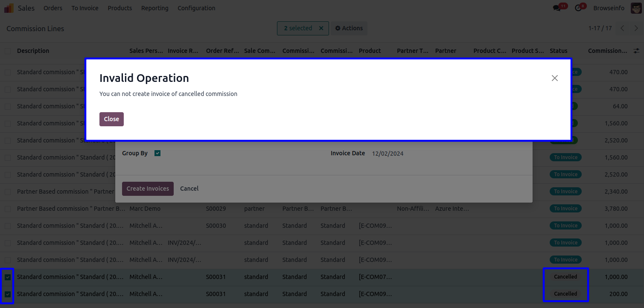This screenshot has height=308, width=644.
Task: Go to previous page arrow
Action: tap(622, 28)
